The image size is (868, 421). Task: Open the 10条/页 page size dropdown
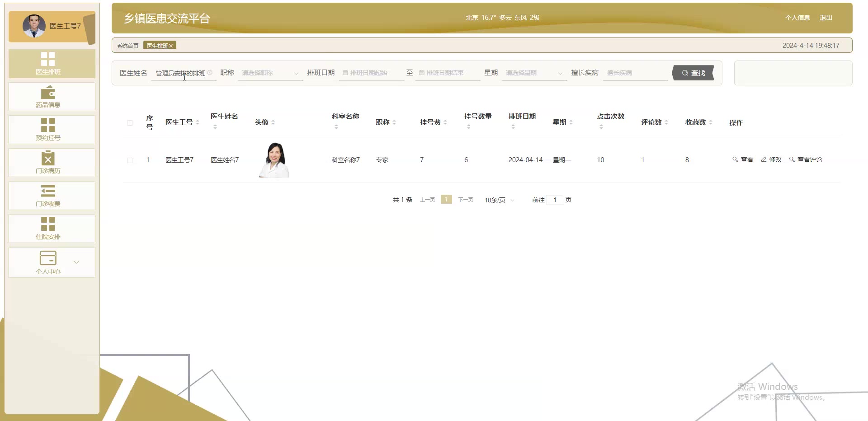pyautogui.click(x=499, y=200)
